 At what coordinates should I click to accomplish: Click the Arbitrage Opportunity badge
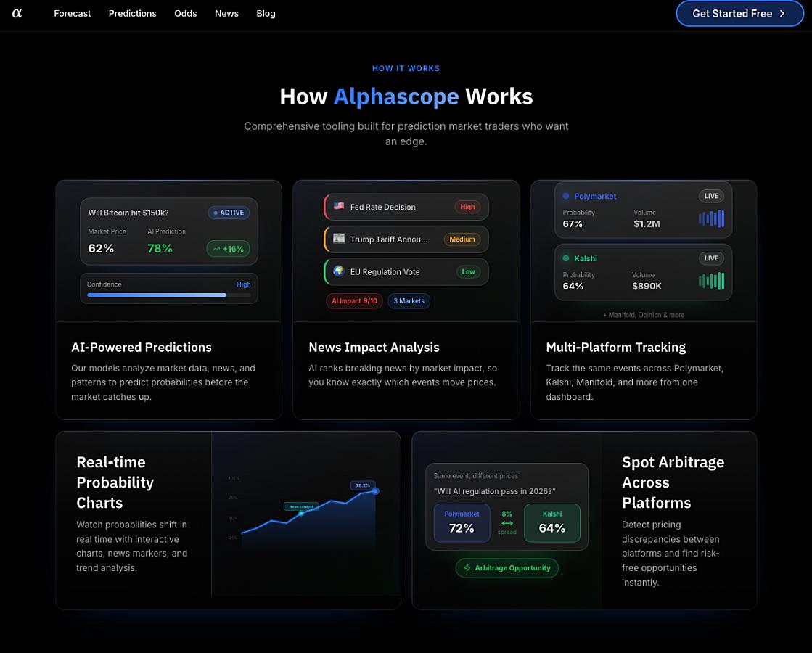(507, 568)
